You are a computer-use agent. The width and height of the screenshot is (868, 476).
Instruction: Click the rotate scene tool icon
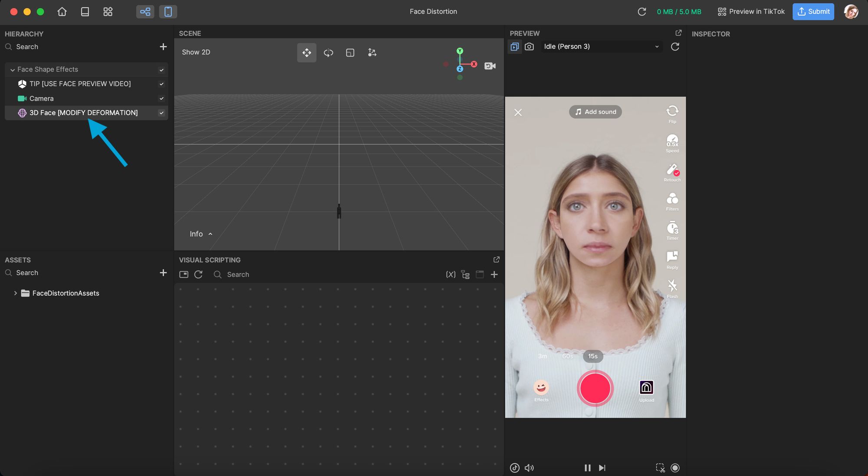tap(328, 52)
